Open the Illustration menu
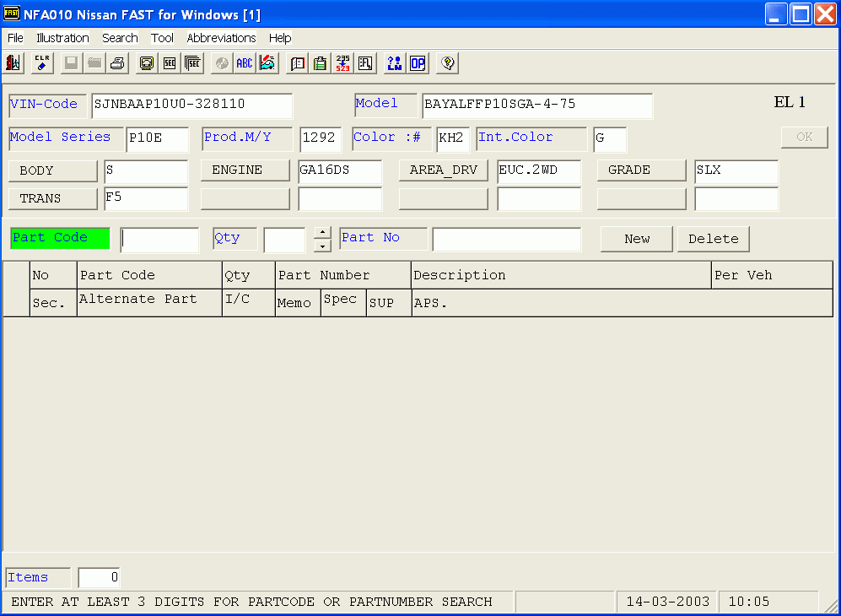Screen dimensions: 841x616 pos(62,38)
